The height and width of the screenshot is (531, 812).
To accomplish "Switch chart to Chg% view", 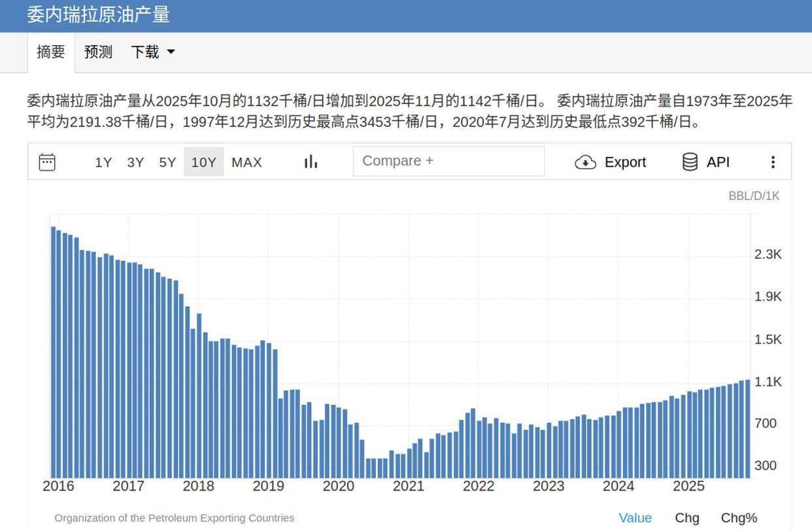I will (739, 518).
